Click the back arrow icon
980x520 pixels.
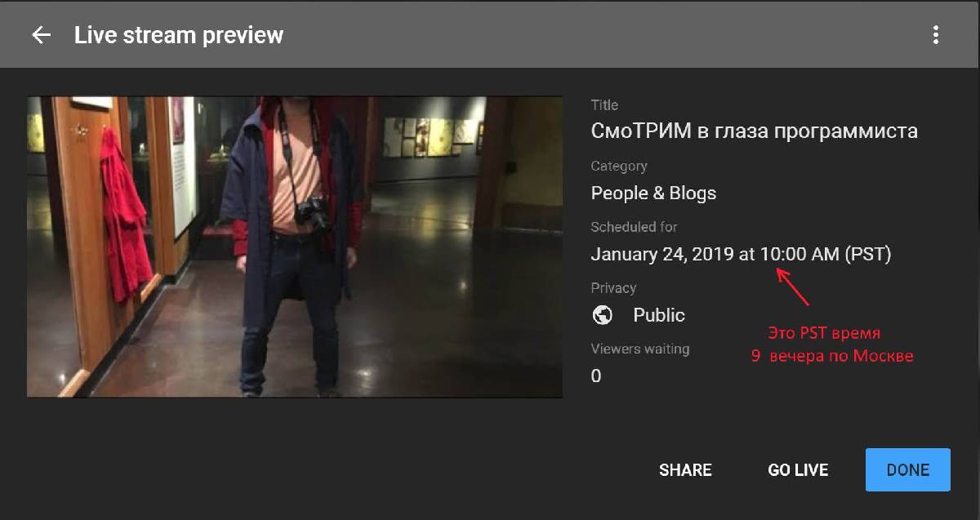pyautogui.click(x=41, y=35)
